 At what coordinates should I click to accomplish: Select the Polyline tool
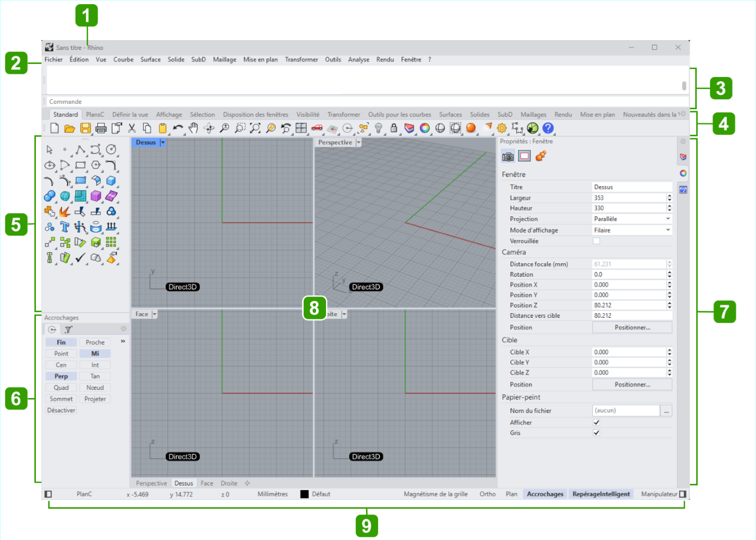(80, 150)
